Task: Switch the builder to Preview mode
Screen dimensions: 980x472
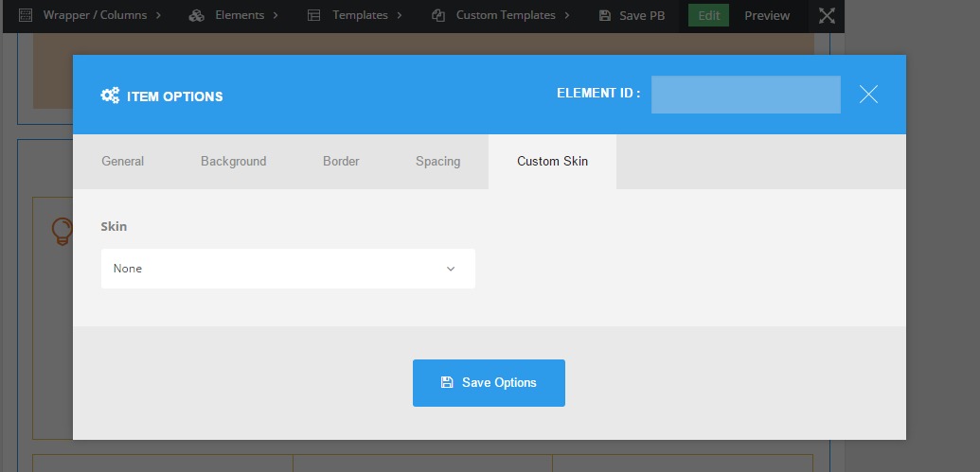Action: pos(767,15)
